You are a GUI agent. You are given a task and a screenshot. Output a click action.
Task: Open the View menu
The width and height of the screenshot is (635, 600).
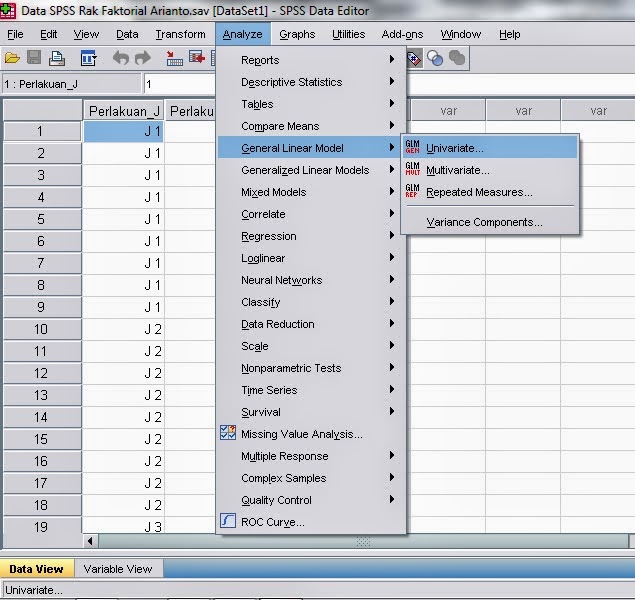tap(86, 34)
